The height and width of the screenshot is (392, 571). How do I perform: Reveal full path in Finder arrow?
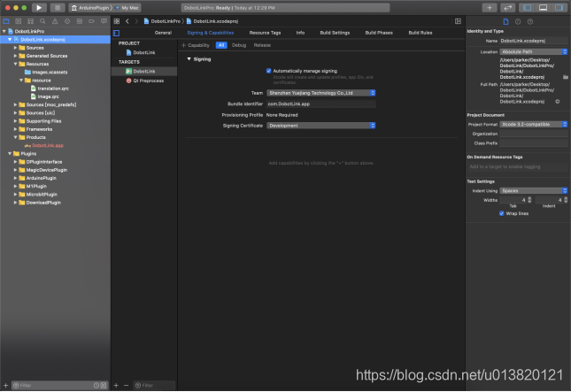(558, 102)
